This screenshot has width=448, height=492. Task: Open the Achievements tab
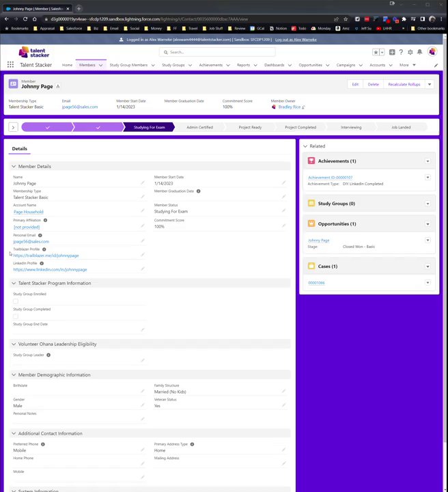pyautogui.click(x=210, y=65)
